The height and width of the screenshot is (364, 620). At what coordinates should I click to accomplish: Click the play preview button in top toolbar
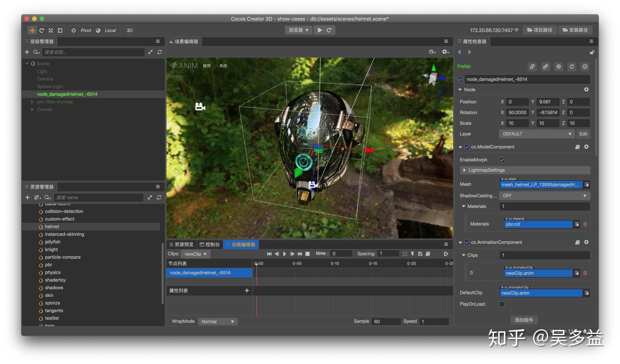pyautogui.click(x=320, y=30)
